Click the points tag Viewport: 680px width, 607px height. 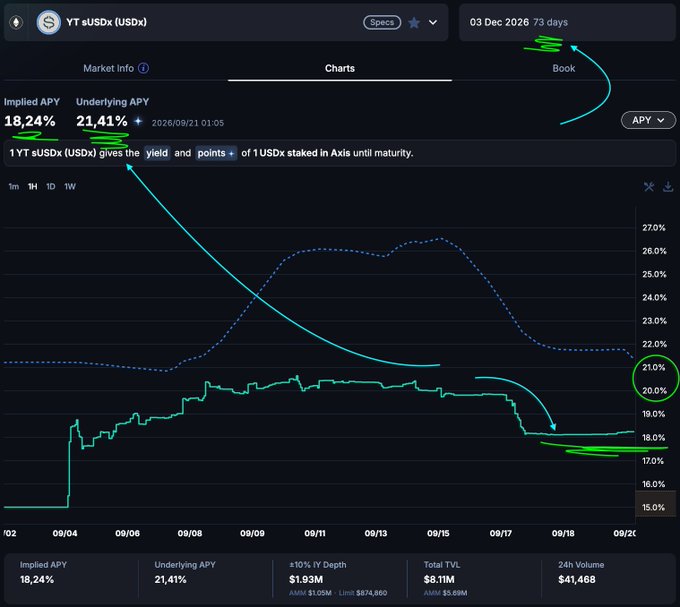(216, 153)
